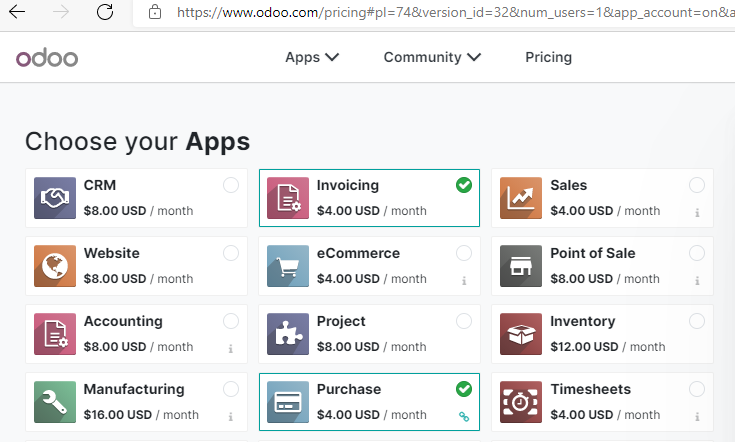Click the Manufacturing app title

coord(134,389)
